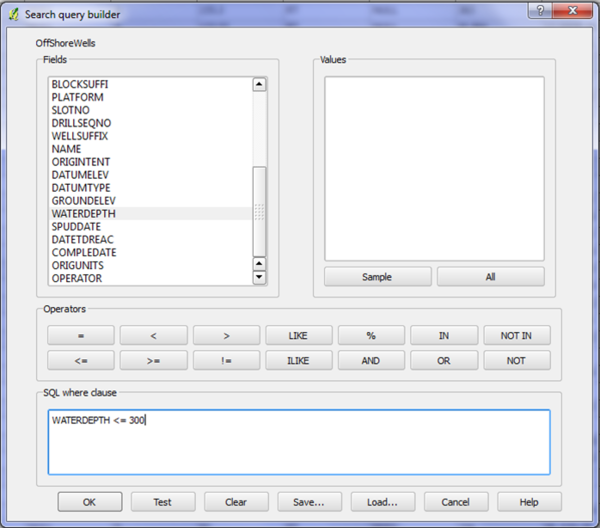This screenshot has height=528, width=600.
Task: Load All values button
Action: [490, 277]
